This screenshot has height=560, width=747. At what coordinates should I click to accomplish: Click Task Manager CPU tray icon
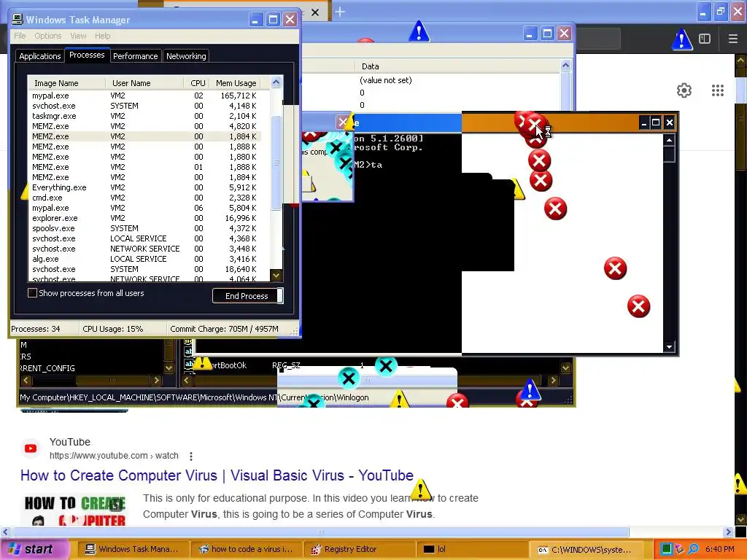667,549
